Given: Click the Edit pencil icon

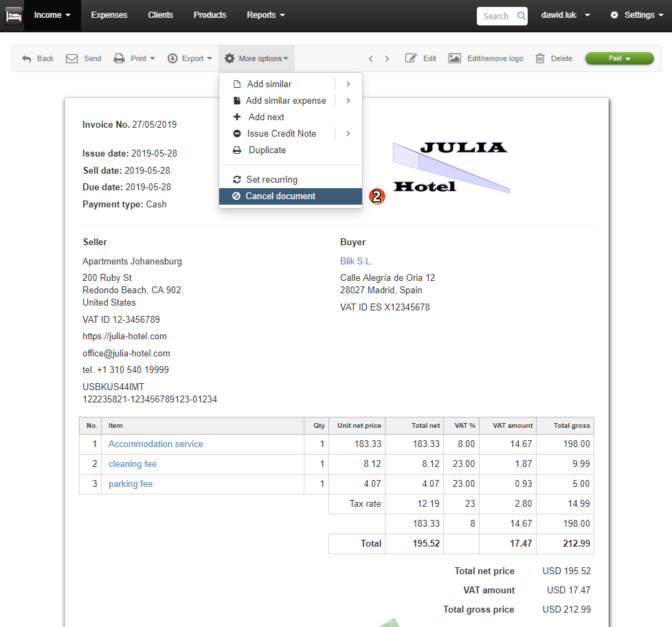Looking at the screenshot, I should coord(411,58).
